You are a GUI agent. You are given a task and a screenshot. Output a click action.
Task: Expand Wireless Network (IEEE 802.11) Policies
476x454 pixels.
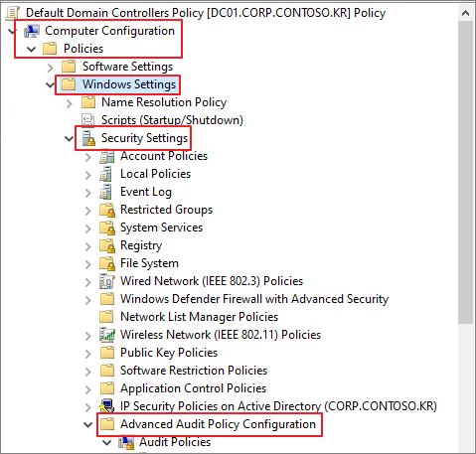click(x=88, y=336)
